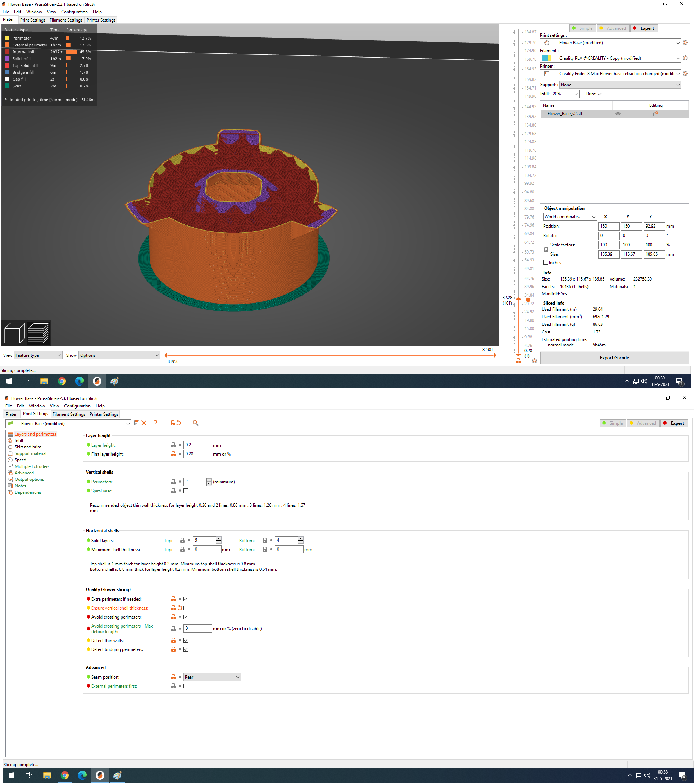The width and height of the screenshot is (695, 784).
Task: Click the search magnifier icon in Print Settings
Action: [195, 423]
